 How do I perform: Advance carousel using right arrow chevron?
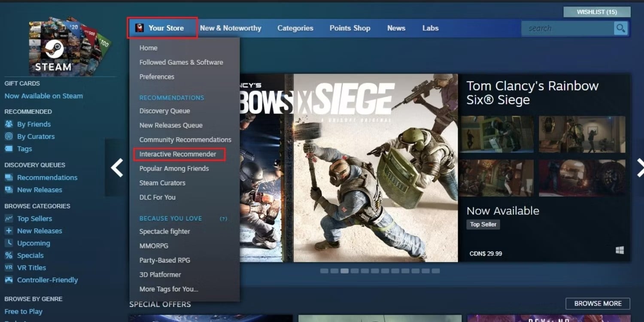640,167
